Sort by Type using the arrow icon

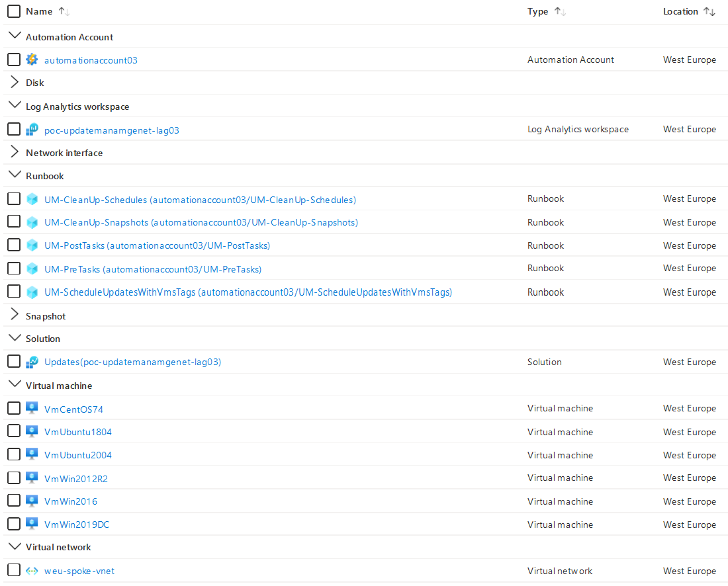pyautogui.click(x=560, y=12)
